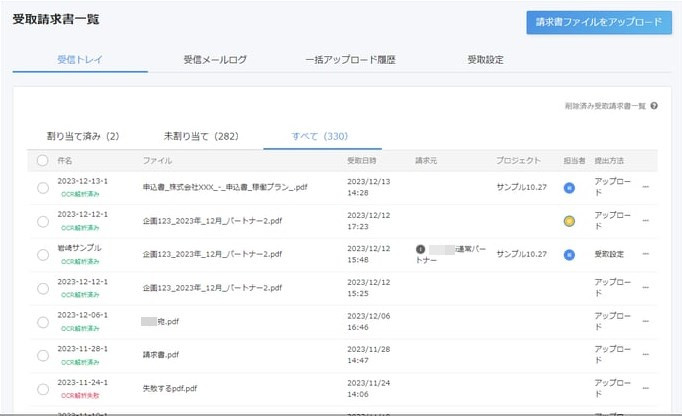Click received date 2023/11/24 14:06
682x416 pixels.
click(x=368, y=389)
